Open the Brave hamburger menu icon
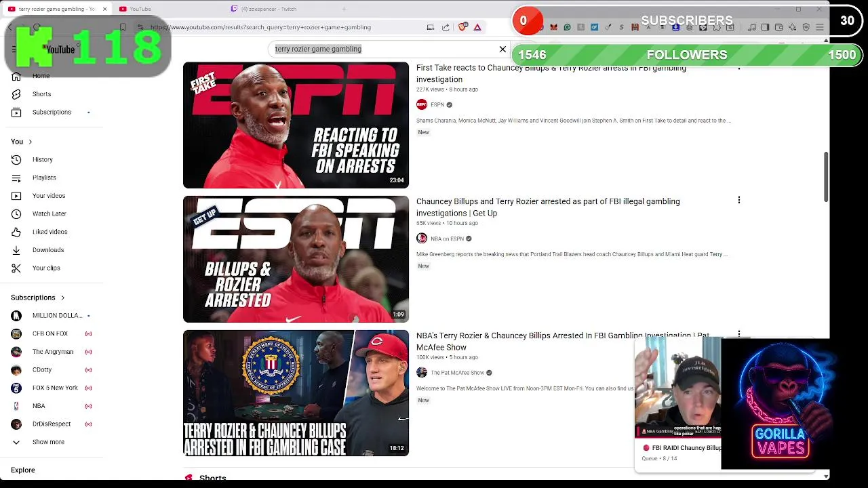The image size is (868, 488). (x=819, y=27)
